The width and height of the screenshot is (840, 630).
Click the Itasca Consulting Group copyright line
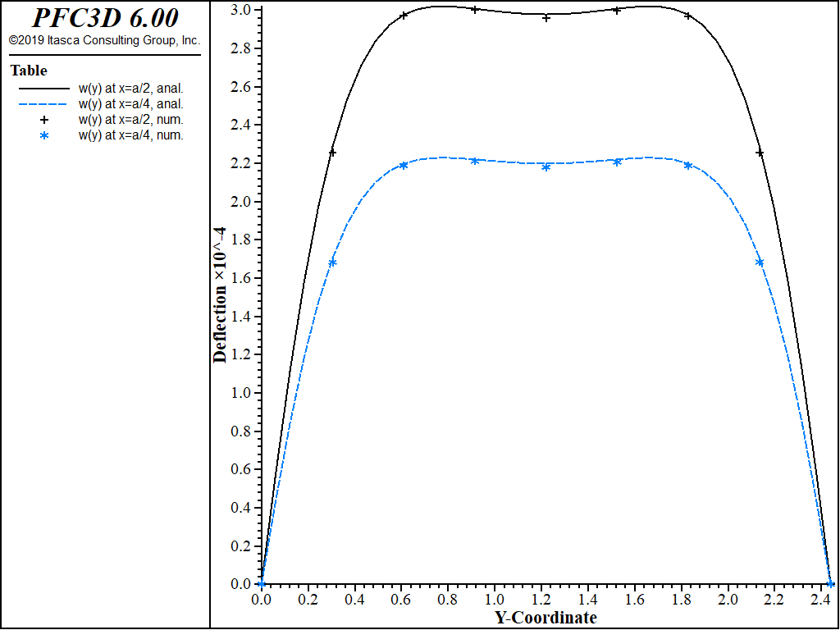[x=105, y=41]
